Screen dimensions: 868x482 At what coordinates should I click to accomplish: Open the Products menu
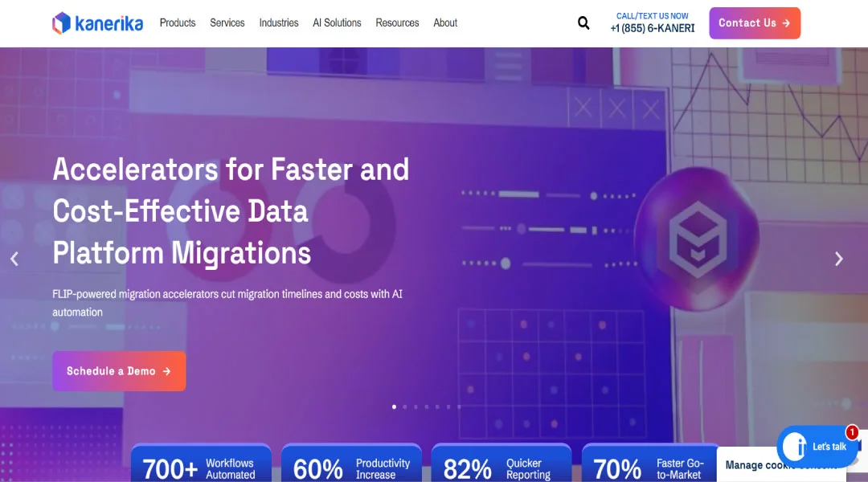click(178, 22)
